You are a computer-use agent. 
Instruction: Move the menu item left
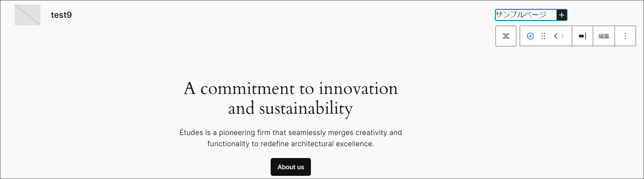point(556,36)
